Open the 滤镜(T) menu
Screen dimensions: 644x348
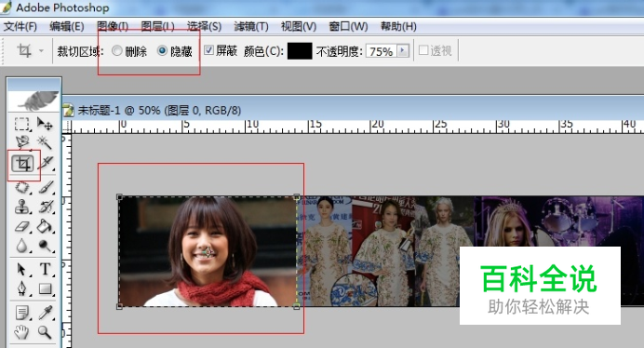point(251,27)
